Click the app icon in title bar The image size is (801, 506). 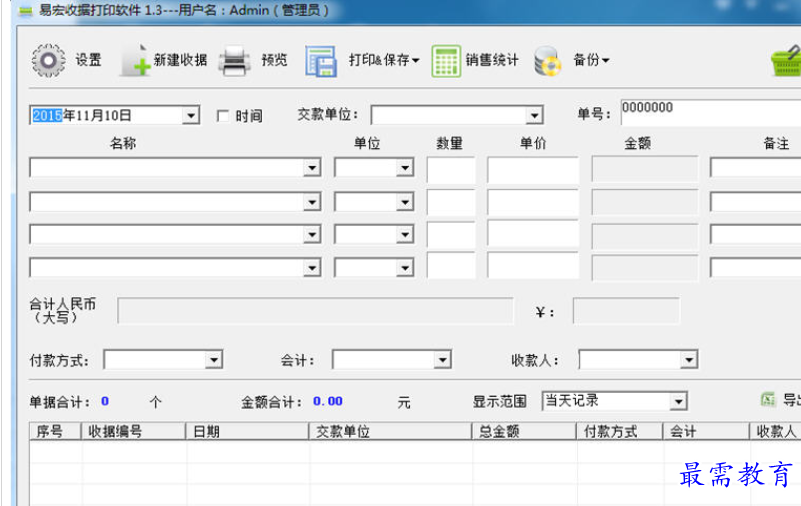(x=25, y=11)
